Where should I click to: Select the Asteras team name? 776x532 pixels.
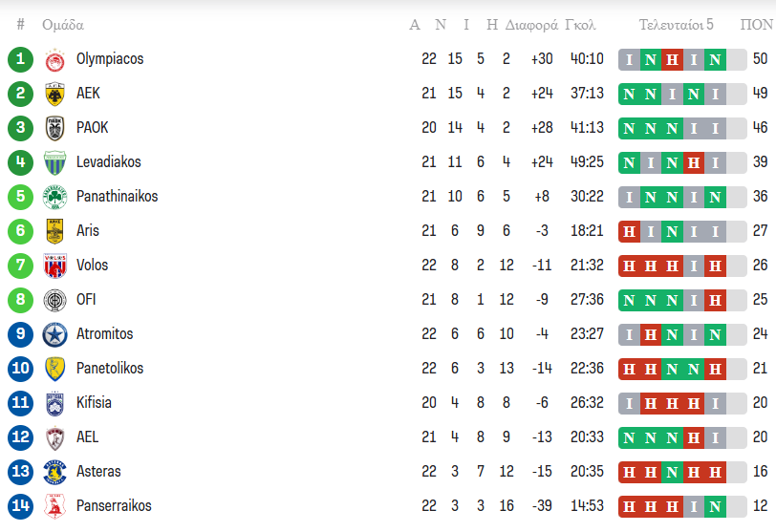(x=98, y=472)
